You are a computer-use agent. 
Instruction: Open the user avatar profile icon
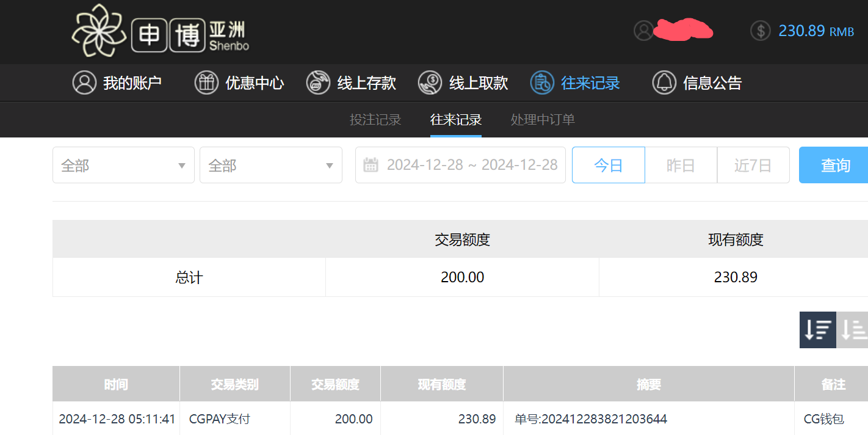643,31
